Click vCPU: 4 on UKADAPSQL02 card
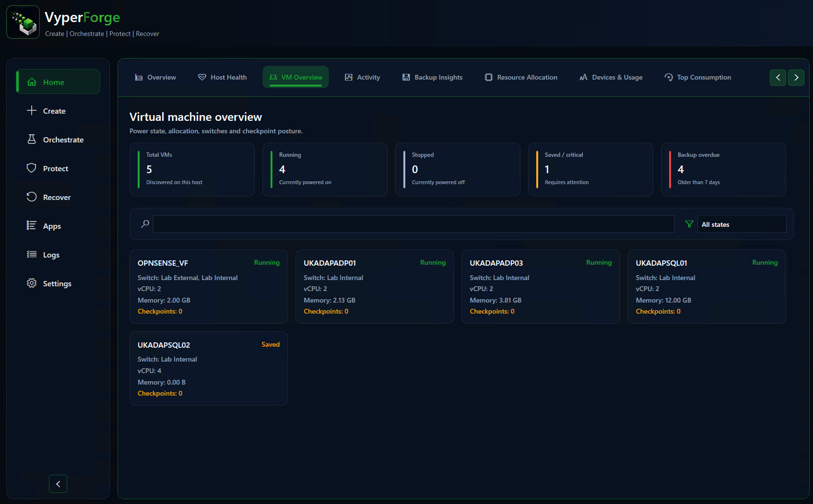813x504 pixels. 149,371
